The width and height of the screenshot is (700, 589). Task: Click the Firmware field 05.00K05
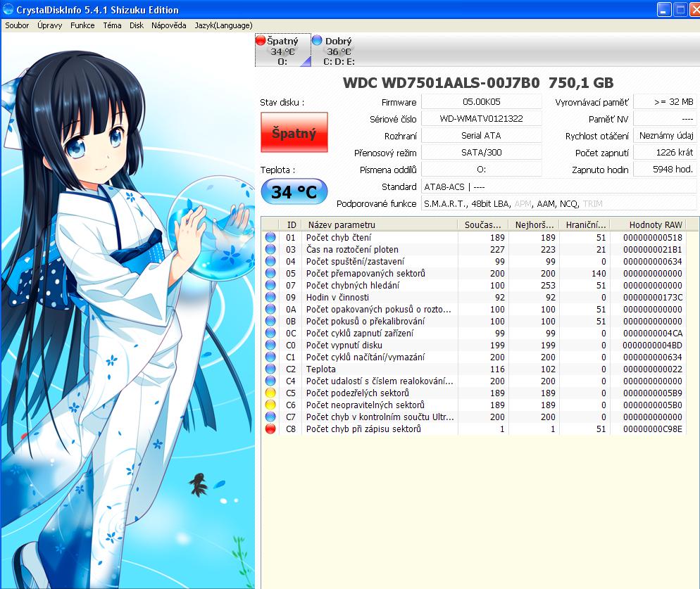(x=481, y=102)
